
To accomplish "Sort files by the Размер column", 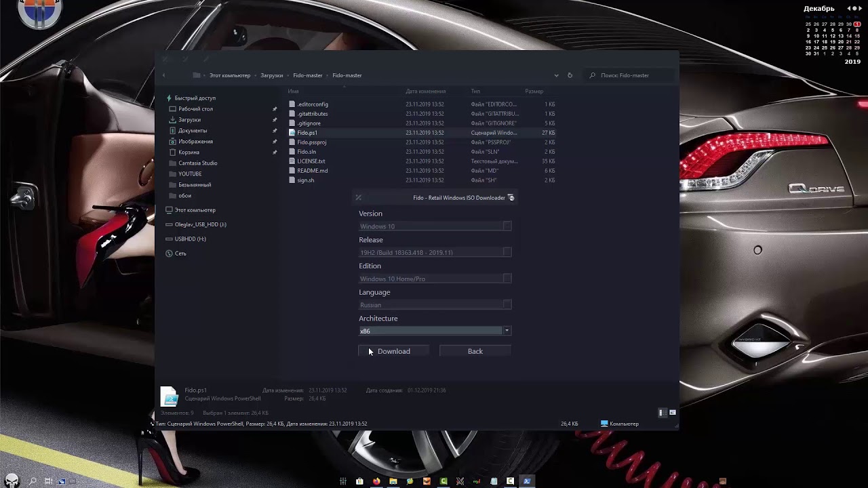I will click(534, 91).
